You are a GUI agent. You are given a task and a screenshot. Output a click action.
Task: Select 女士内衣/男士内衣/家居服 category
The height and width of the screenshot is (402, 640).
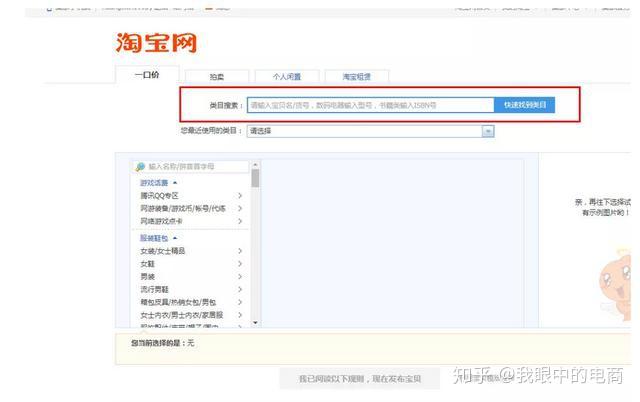point(182,315)
